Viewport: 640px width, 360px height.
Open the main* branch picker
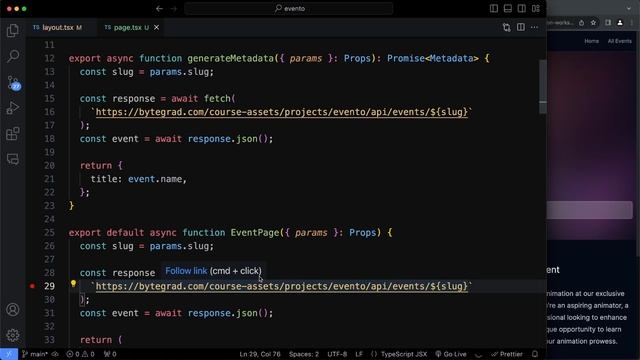35,354
